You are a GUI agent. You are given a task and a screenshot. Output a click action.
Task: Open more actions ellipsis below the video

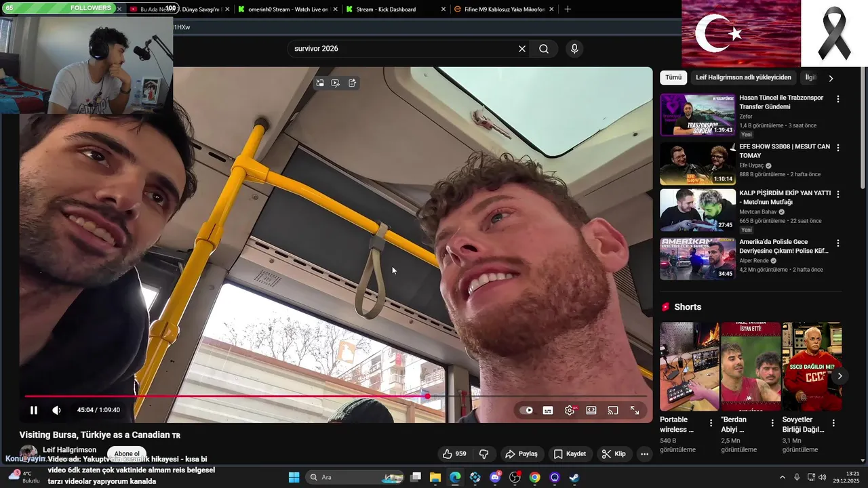(645, 454)
